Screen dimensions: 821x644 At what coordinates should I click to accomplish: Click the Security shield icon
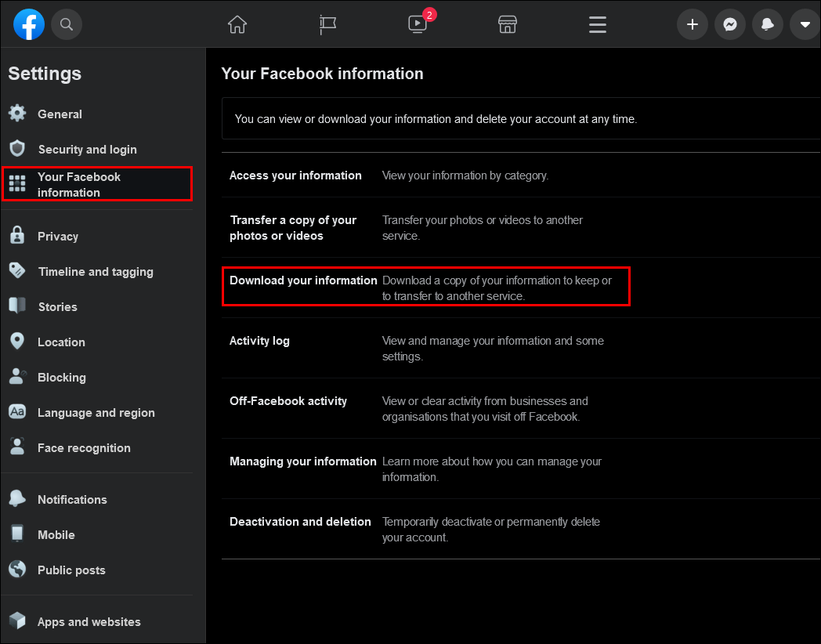coord(17,149)
